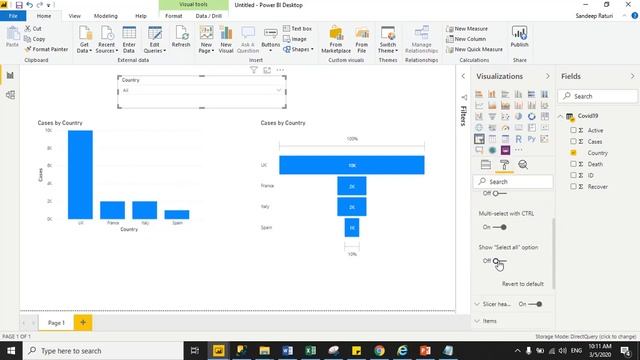Open the Country slicer dropdown
The height and width of the screenshot is (360, 640).
click(x=279, y=90)
